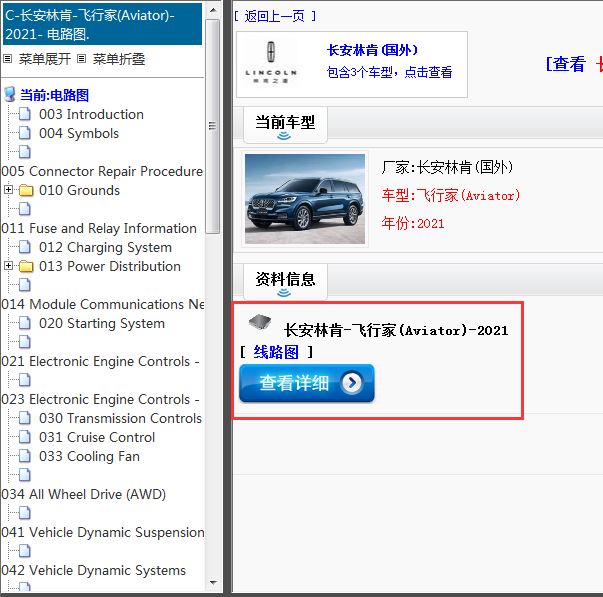Click the gray box icon beside 长安林肯-飞行家(Aviator)-2021
This screenshot has height=597, width=603.
pyautogui.click(x=260, y=322)
